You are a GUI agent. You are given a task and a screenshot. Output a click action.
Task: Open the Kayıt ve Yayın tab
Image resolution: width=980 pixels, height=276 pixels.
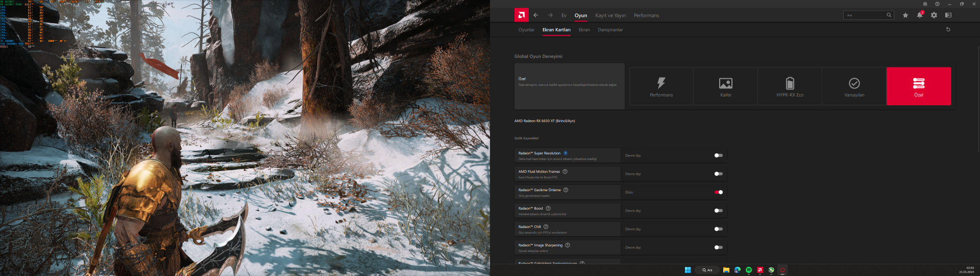tap(610, 15)
